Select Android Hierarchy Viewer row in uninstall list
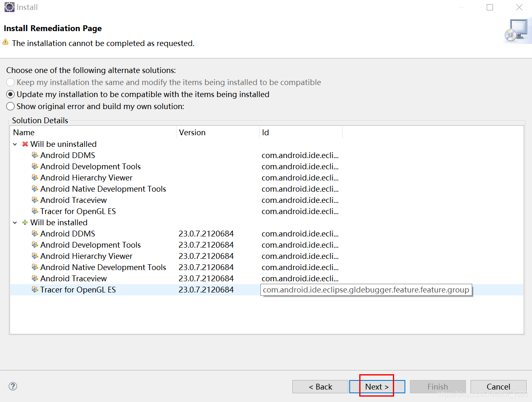532x402 pixels. point(267,178)
